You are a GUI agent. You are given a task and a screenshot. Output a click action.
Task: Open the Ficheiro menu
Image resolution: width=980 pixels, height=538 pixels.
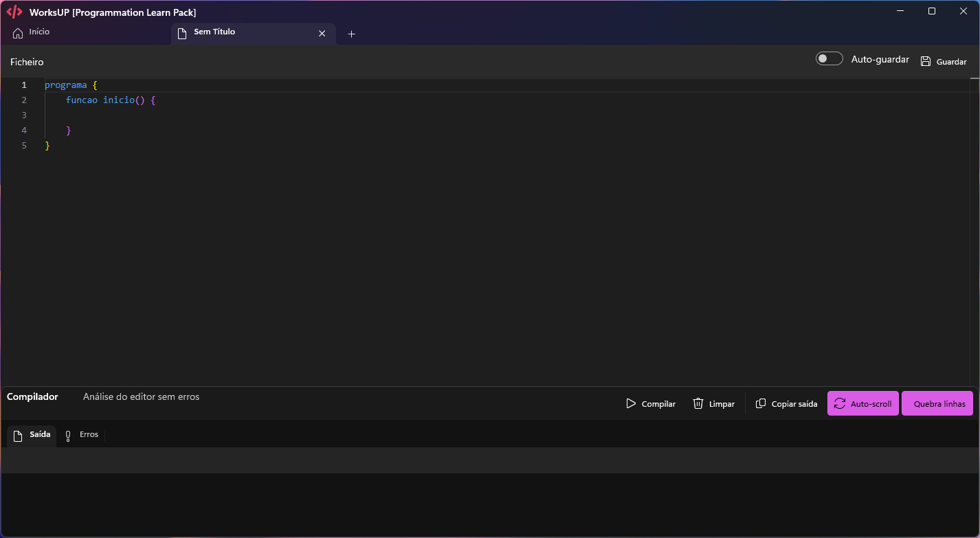click(26, 62)
